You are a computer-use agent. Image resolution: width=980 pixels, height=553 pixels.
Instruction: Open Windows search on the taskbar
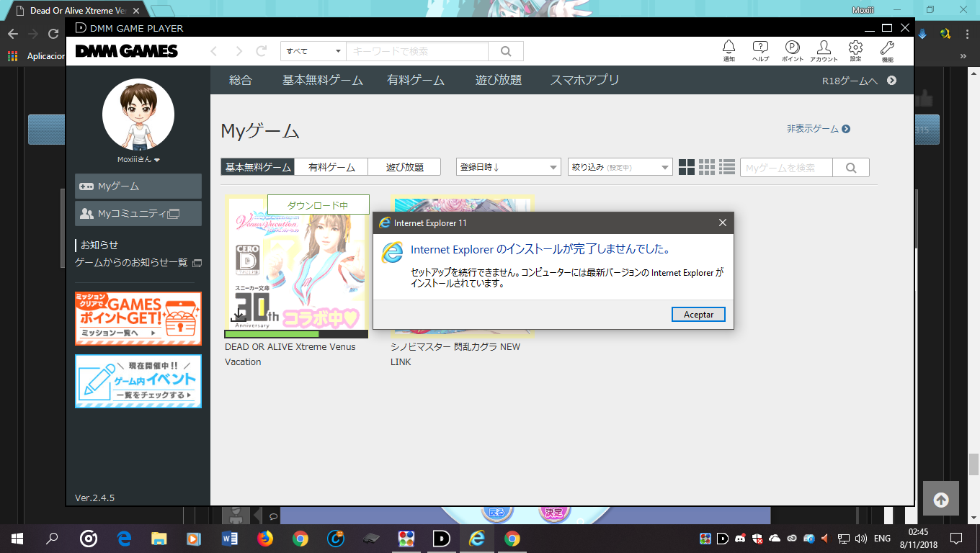pos(52,538)
